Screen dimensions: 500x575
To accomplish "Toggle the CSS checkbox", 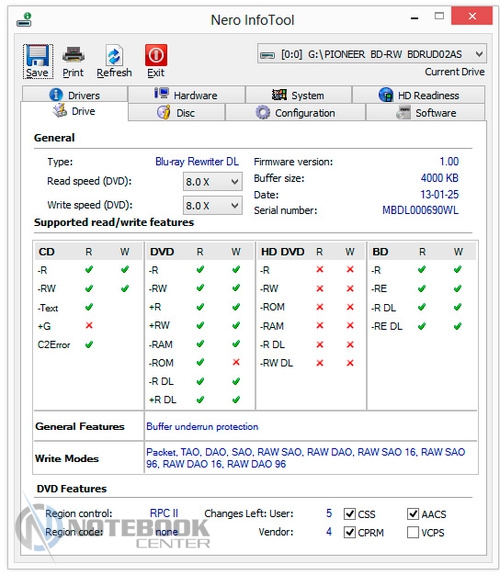I will click(x=350, y=514).
